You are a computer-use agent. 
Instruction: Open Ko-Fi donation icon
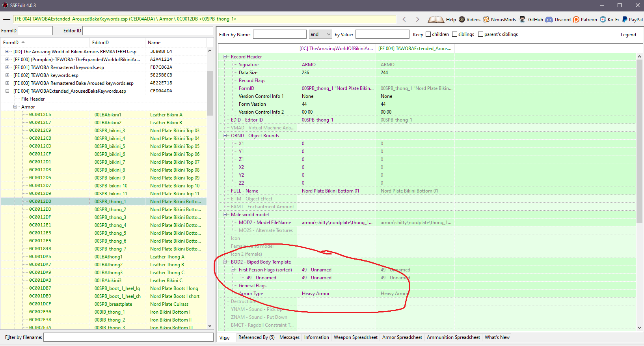pyautogui.click(x=603, y=19)
